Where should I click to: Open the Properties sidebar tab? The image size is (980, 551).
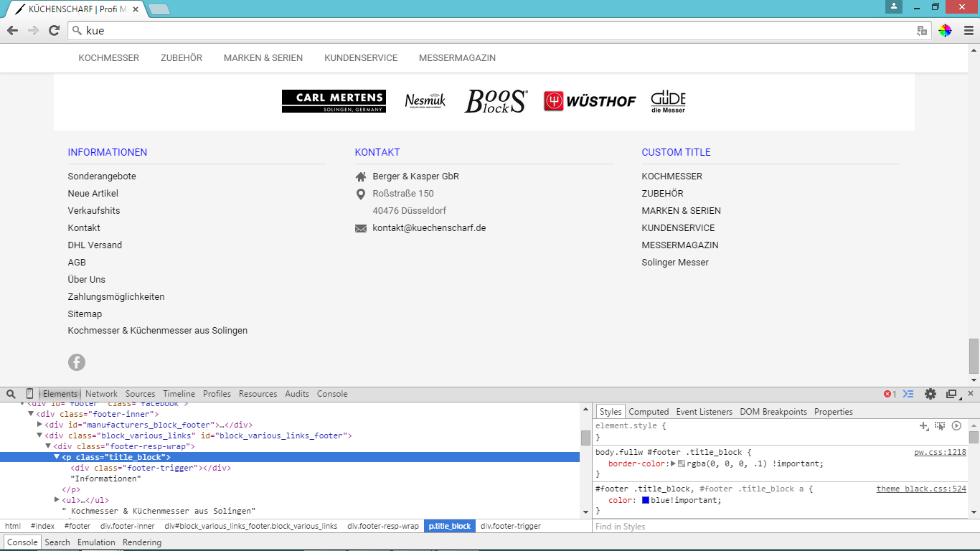[834, 412]
